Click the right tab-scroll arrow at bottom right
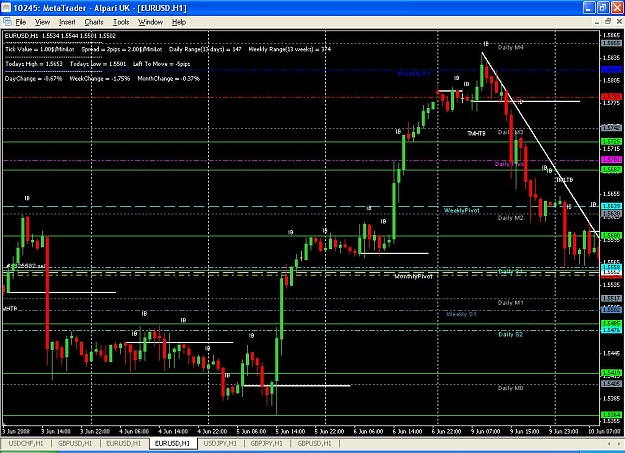Viewport: 625px width, 453px height. pos(618,443)
